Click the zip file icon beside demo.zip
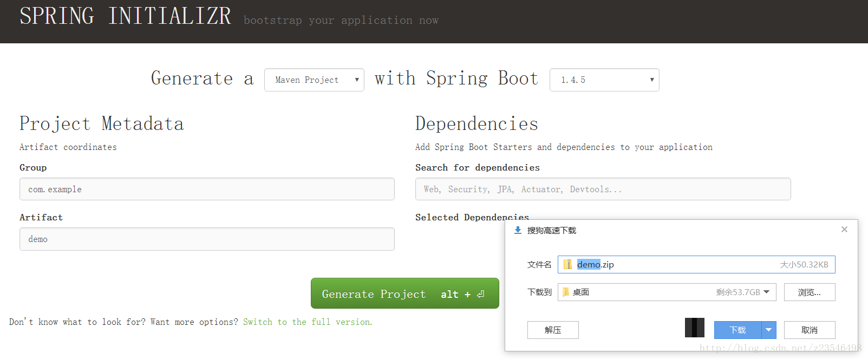The height and width of the screenshot is (359, 868). point(567,264)
